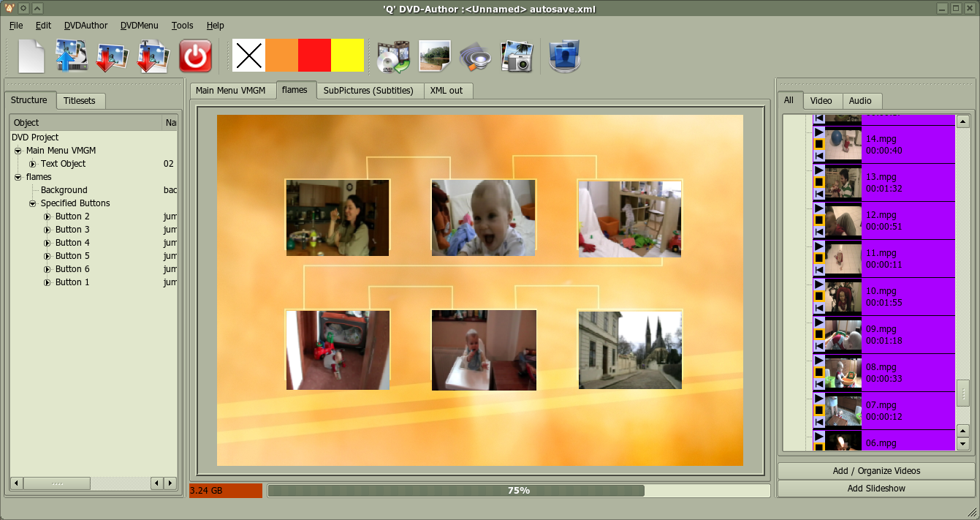Play the 12.mpg clip preview

[818, 208]
